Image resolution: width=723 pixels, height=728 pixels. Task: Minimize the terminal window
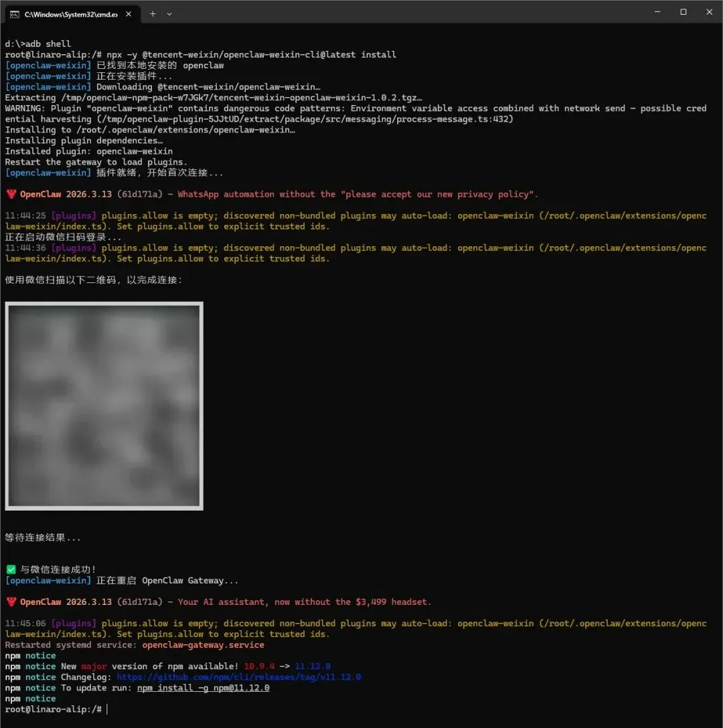[657, 12]
